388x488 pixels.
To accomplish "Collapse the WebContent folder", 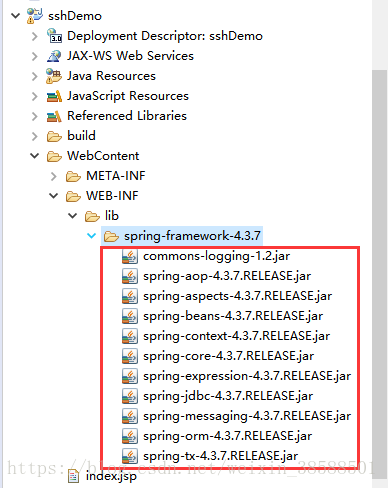I will pos(34,156).
